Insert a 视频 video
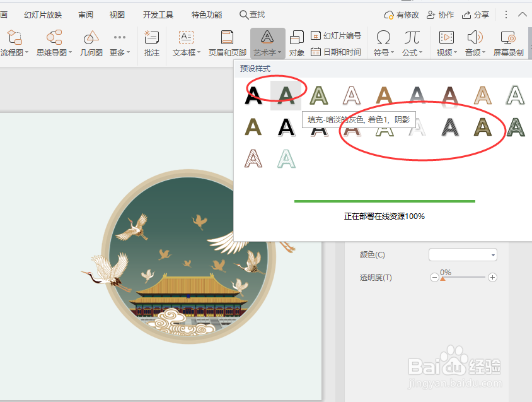 pyautogui.click(x=446, y=43)
